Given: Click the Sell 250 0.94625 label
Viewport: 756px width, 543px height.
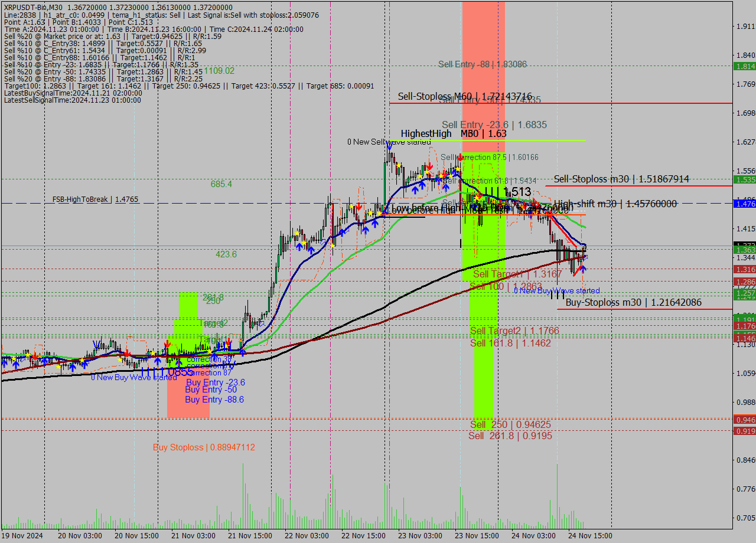Looking at the screenshot, I should 511,425.
